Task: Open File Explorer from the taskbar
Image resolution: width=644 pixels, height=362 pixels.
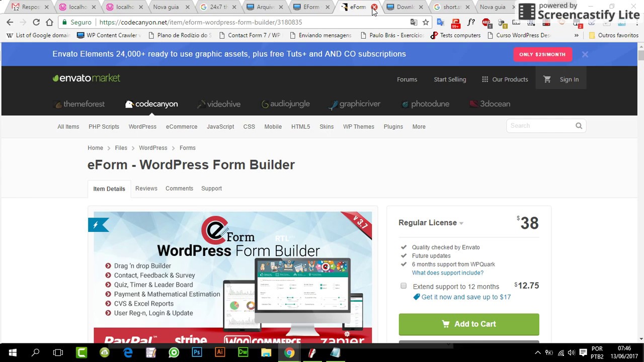Action: pyautogui.click(x=266, y=352)
